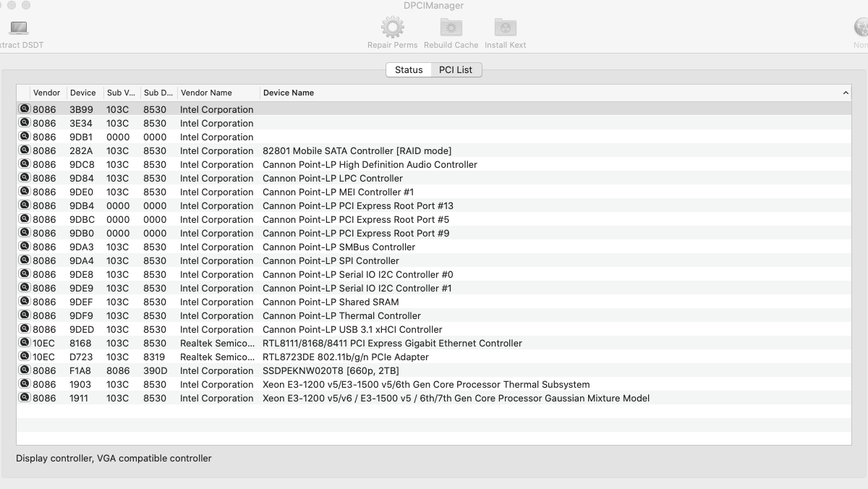Screen dimensions: 868x489
Task: Select 'Cannon Point-LP High Definition Audio Controller' text
Action: [370, 164]
